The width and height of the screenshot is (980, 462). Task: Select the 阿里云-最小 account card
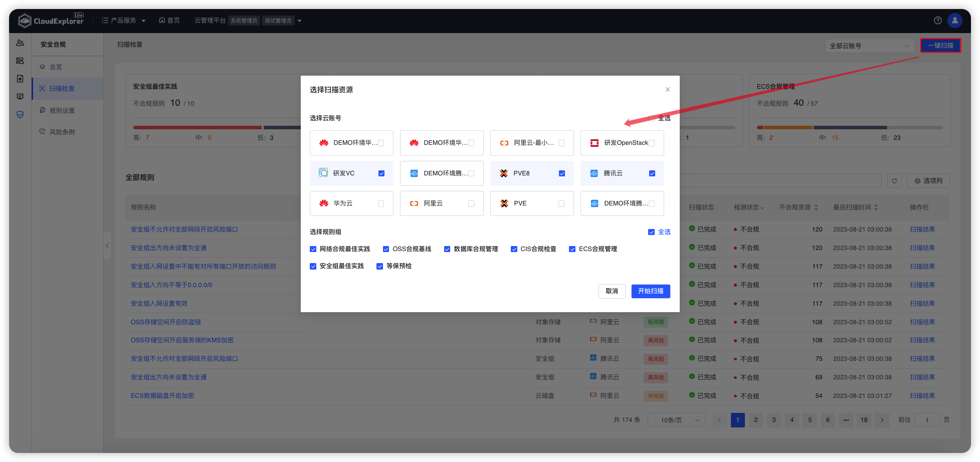(532, 143)
